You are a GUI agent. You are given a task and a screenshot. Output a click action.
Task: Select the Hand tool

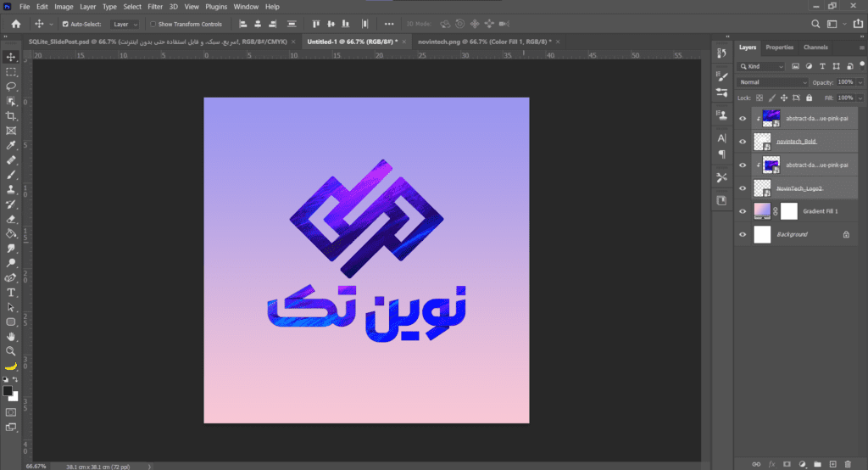[10, 337]
